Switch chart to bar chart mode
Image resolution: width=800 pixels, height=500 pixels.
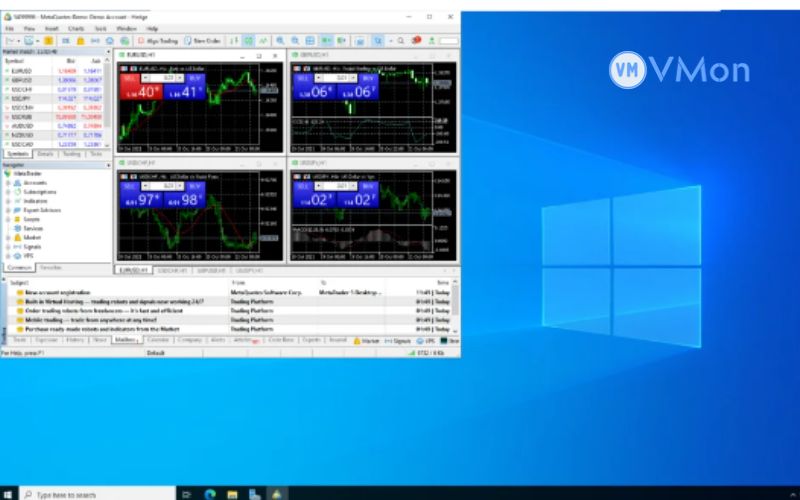pos(234,41)
